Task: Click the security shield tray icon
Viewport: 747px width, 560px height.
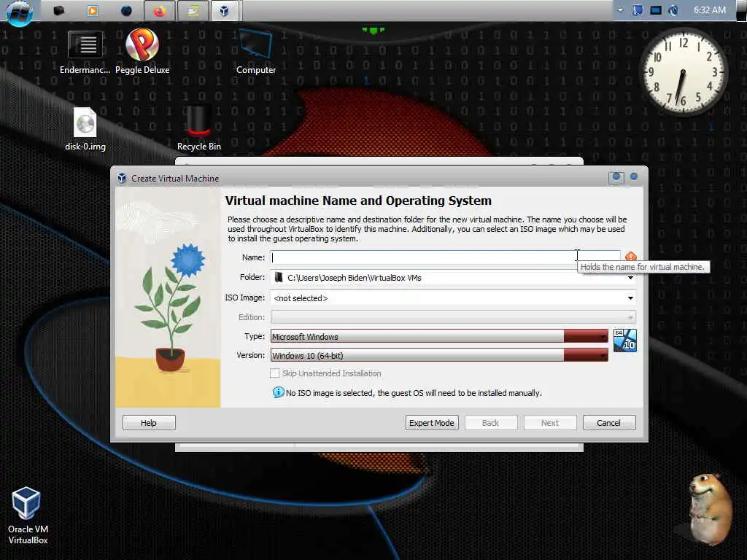Action: 638,10
